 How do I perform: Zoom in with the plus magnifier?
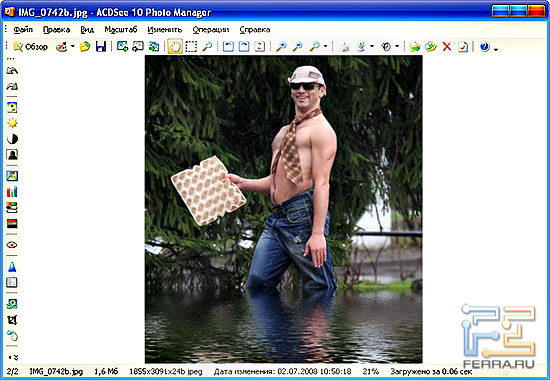pyautogui.click(x=281, y=47)
